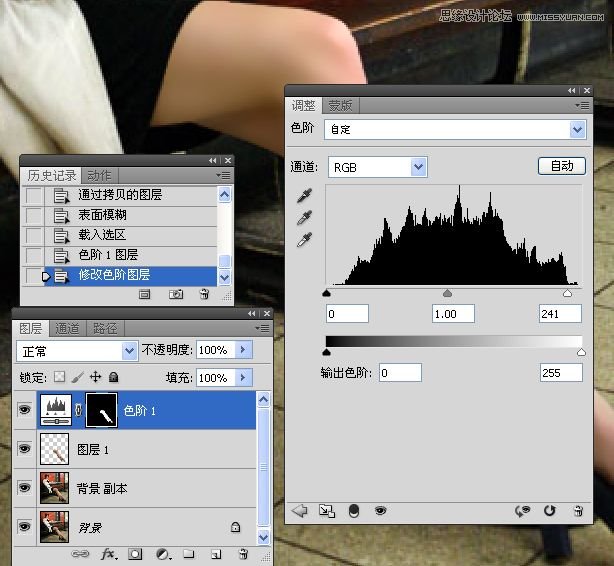Click the new snapshot camera icon

click(x=176, y=294)
